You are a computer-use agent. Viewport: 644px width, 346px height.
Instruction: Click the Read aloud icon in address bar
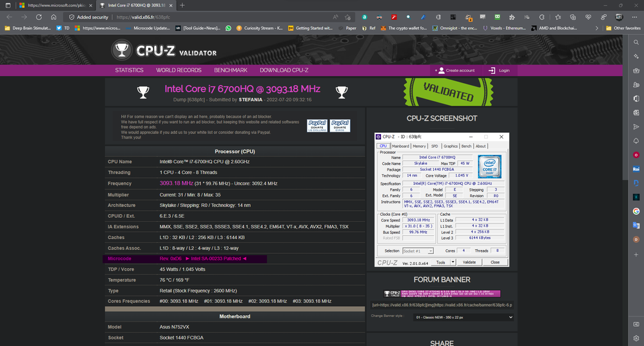(336, 17)
